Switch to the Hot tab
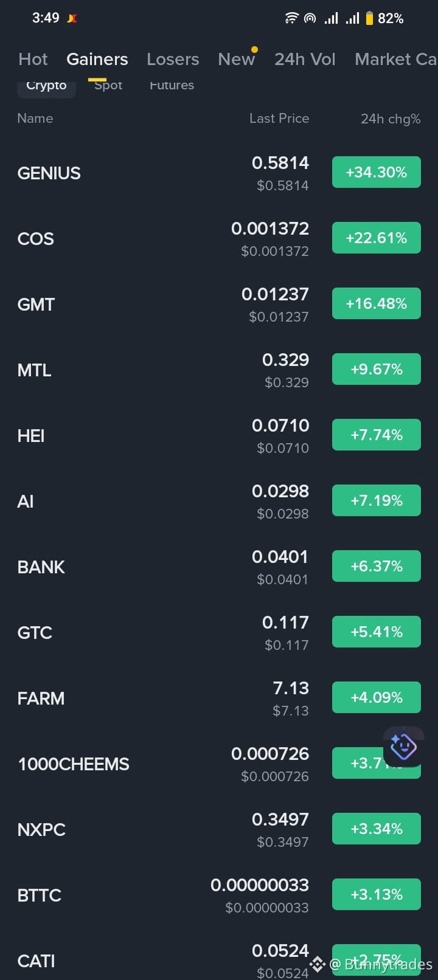The height and width of the screenshot is (980, 438). (33, 59)
